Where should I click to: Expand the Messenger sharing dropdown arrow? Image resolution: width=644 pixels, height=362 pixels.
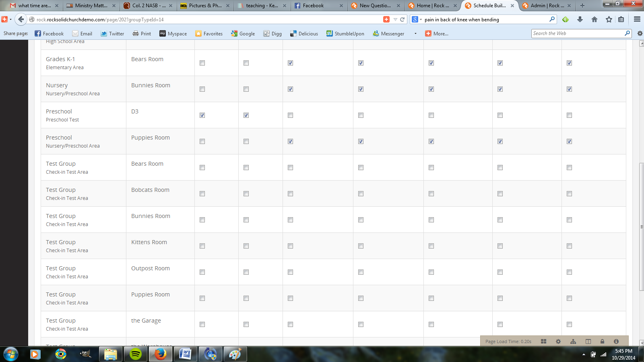(x=415, y=33)
